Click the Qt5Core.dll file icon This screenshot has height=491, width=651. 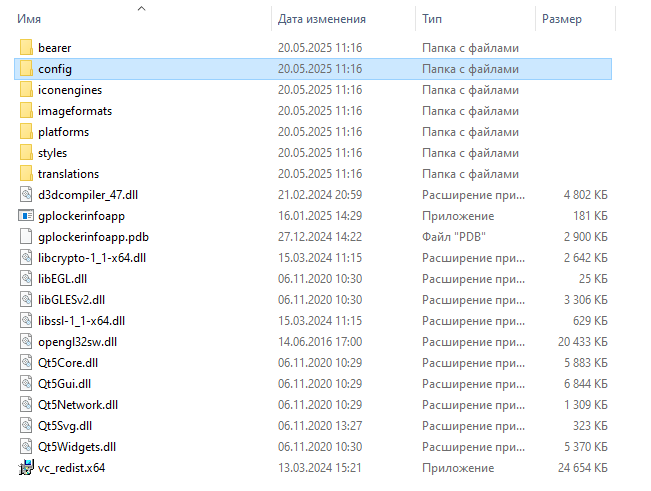click(26, 362)
